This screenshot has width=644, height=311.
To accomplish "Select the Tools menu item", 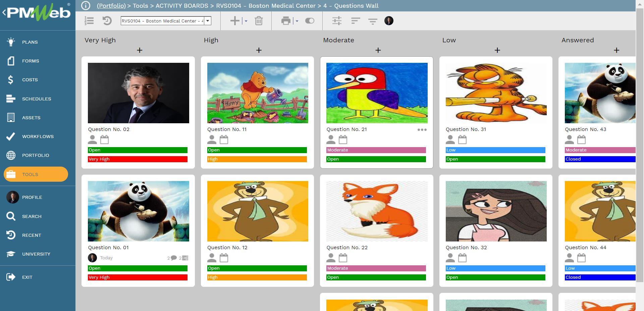I will coord(36,174).
